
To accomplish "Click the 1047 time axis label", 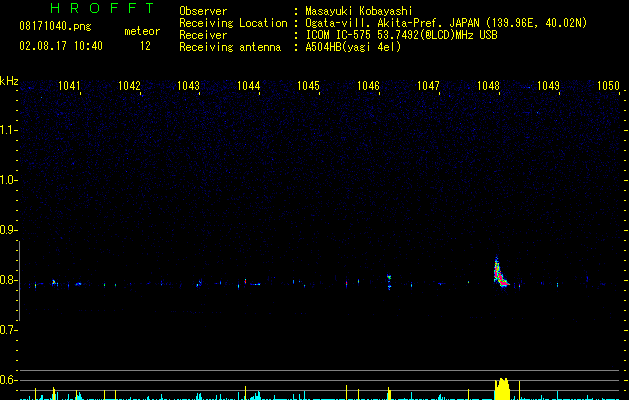I will 428,86.
